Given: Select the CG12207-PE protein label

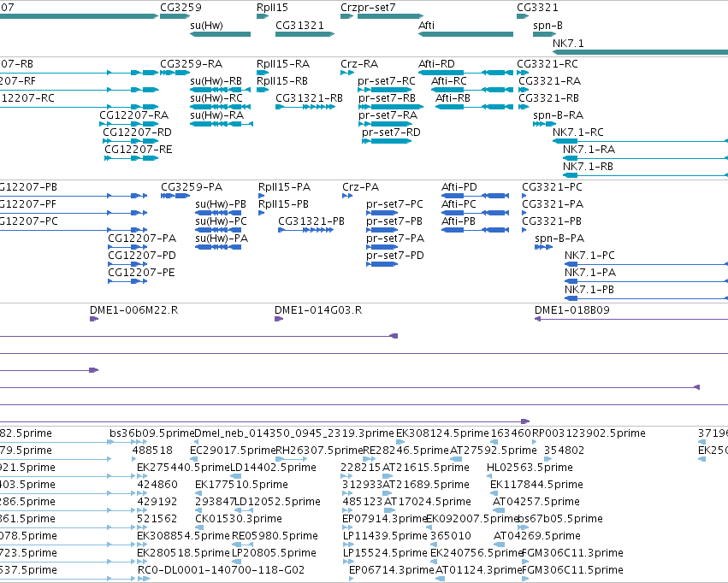Looking at the screenshot, I should point(142,273).
